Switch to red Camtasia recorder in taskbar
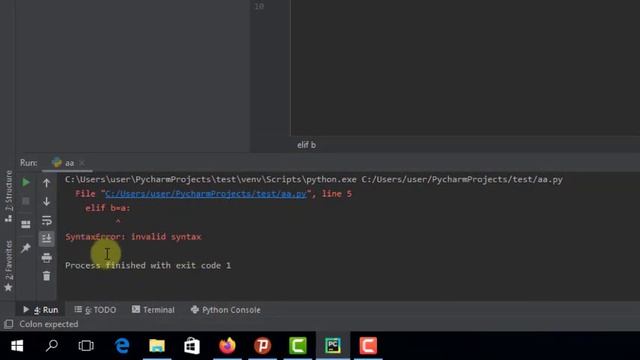This screenshot has width=640, height=360. [x=368, y=346]
